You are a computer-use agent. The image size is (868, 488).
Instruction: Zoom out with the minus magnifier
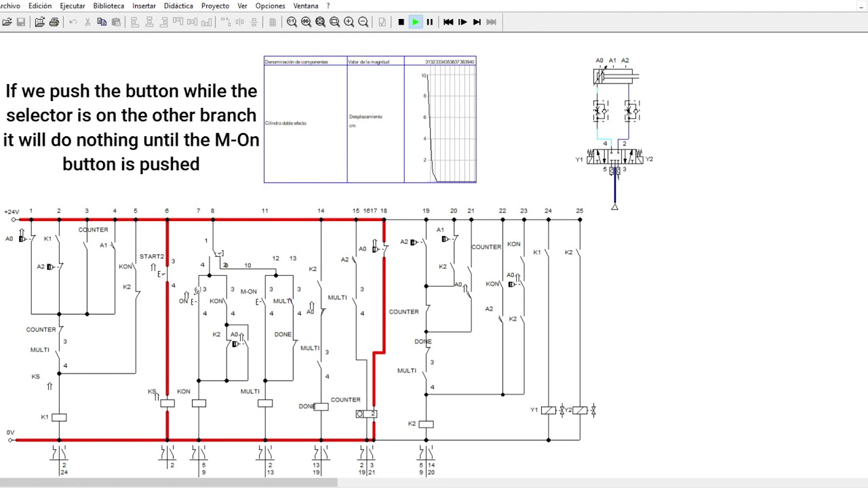[363, 22]
